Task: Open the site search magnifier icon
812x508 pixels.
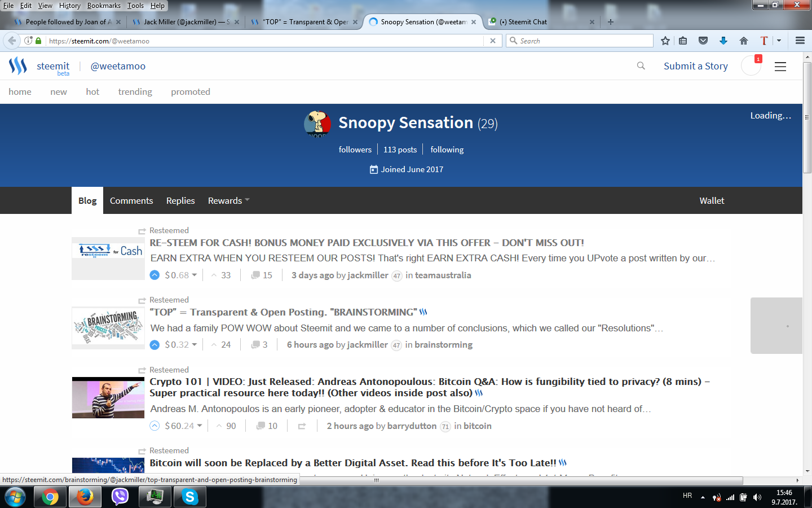Action: tap(641, 66)
